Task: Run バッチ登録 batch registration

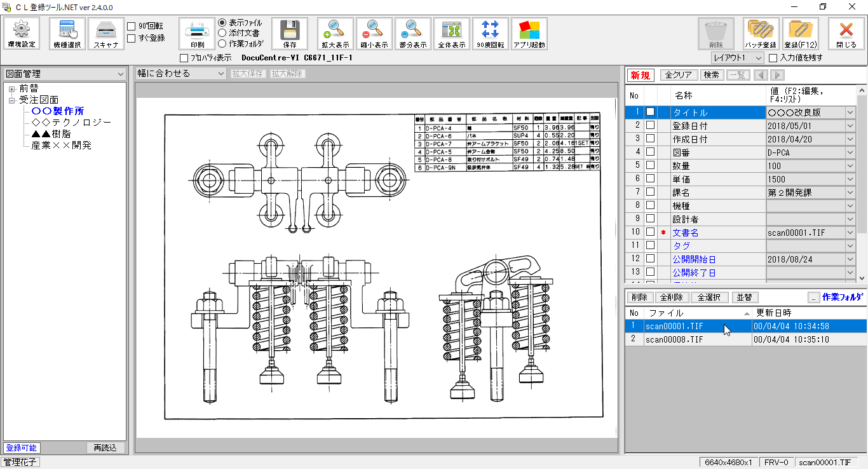Action: 761,34
